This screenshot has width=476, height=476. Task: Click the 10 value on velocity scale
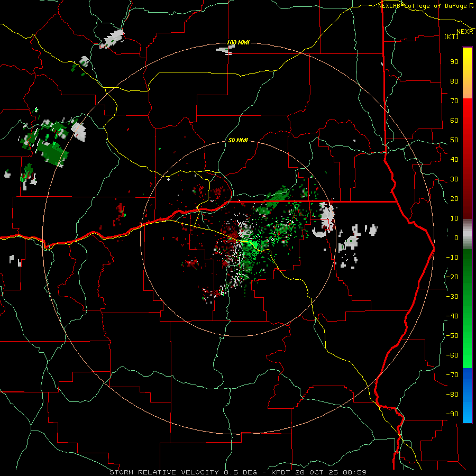[454, 218]
